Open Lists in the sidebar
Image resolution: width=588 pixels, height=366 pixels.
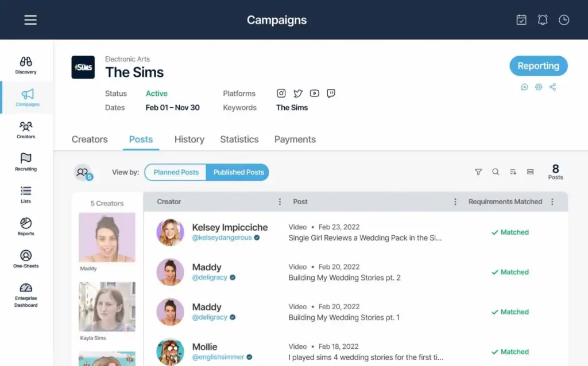pos(26,194)
